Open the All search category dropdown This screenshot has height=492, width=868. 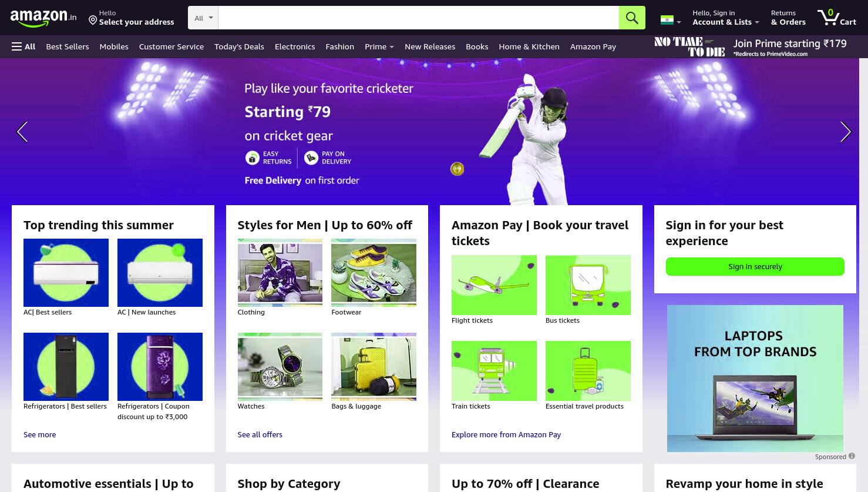pos(203,18)
